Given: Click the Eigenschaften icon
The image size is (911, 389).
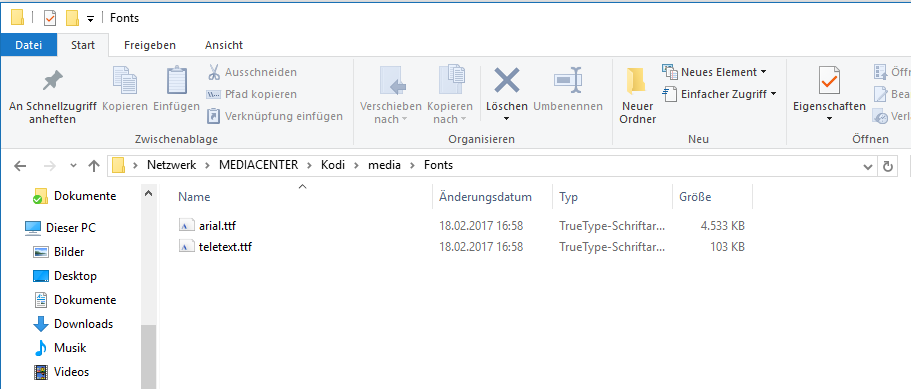Looking at the screenshot, I should tap(829, 81).
